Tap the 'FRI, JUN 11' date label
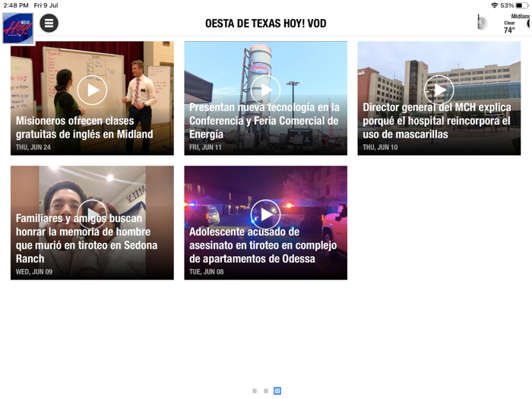Viewport: 532px width, 399px height. (x=205, y=147)
